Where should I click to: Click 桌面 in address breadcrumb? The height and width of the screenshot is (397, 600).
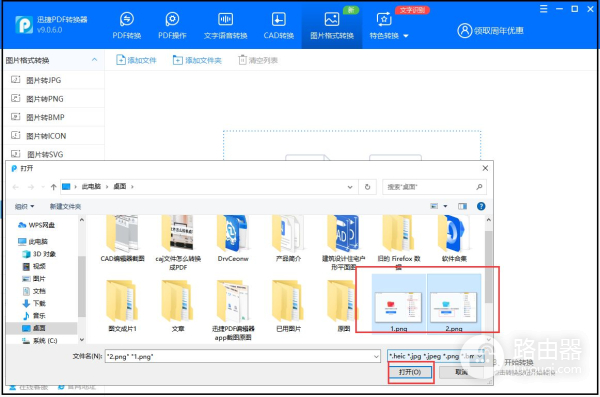point(120,186)
